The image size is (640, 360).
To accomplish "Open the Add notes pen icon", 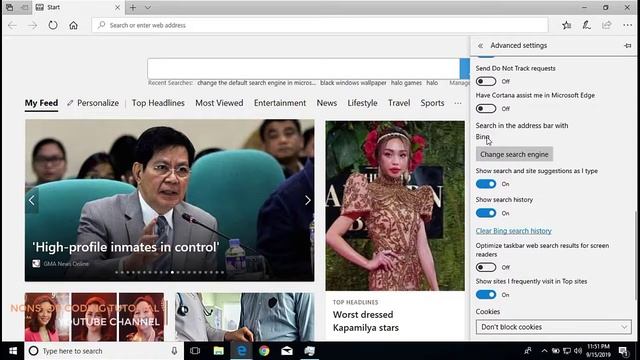I will click(x=587, y=25).
